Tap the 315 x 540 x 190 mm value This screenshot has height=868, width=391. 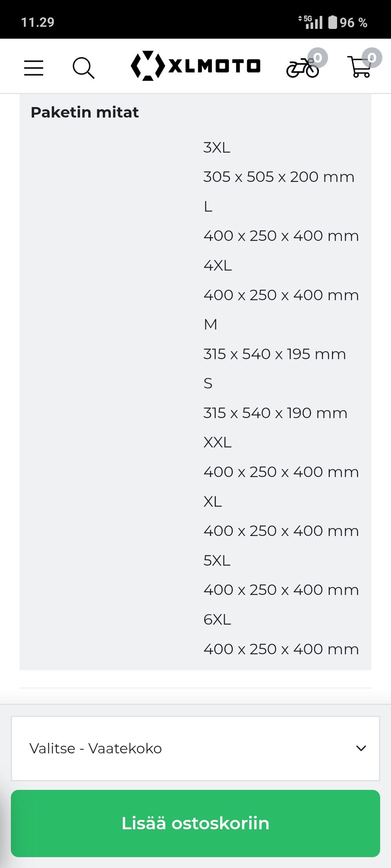[x=275, y=413]
